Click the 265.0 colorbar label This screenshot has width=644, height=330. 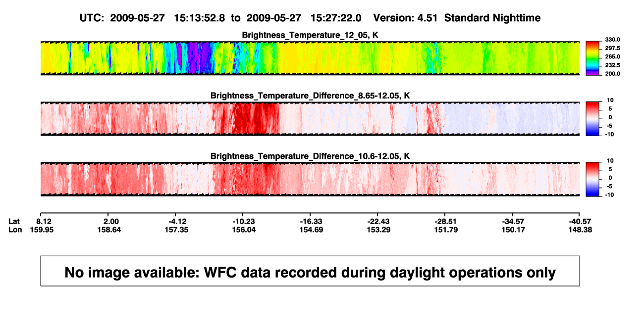tap(613, 56)
